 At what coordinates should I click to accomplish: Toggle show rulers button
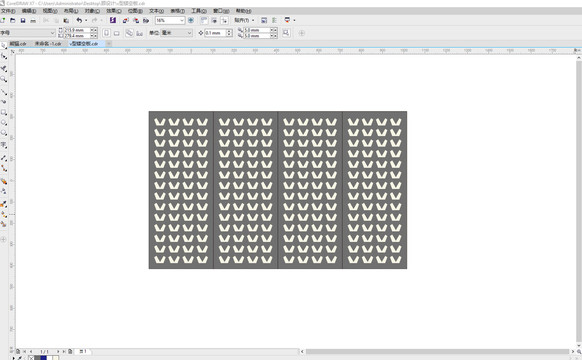click(204, 20)
